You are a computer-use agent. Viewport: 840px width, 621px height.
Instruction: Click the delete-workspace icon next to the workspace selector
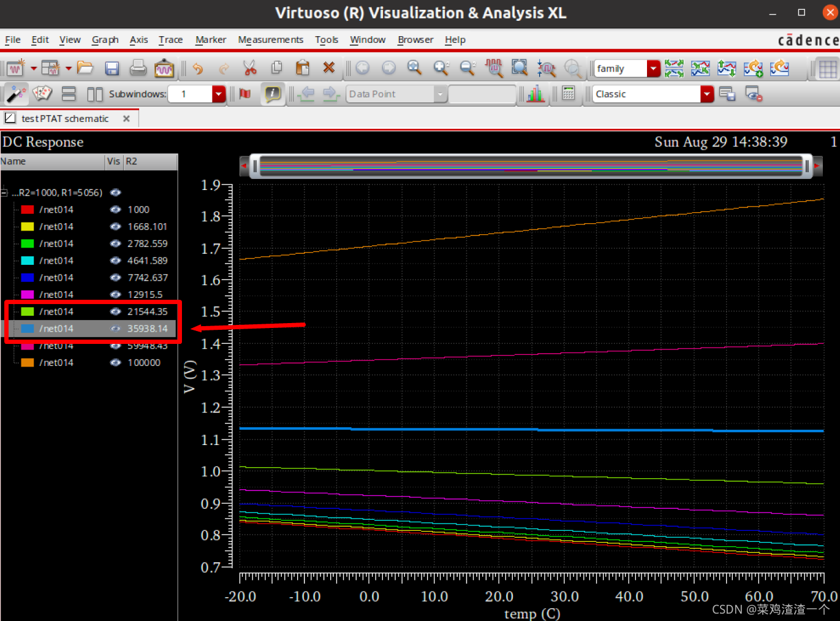[754, 94]
